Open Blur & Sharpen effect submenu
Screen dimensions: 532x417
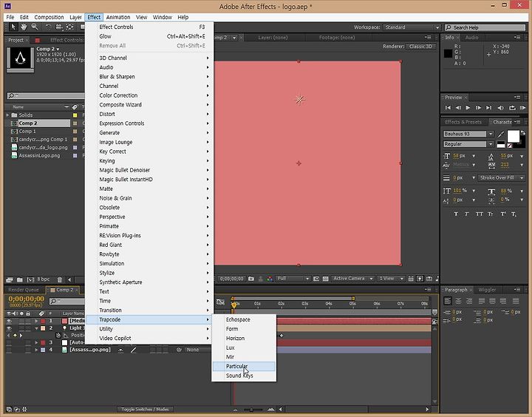[x=149, y=77]
